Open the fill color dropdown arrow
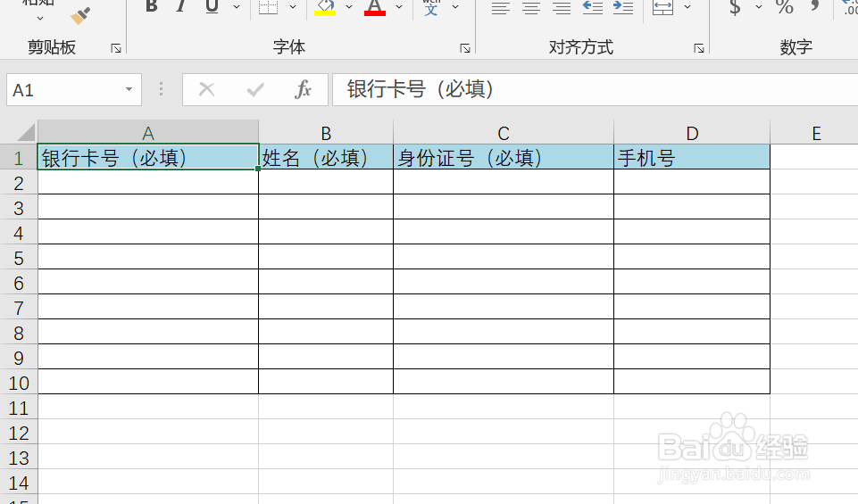858x504 pixels. click(349, 7)
